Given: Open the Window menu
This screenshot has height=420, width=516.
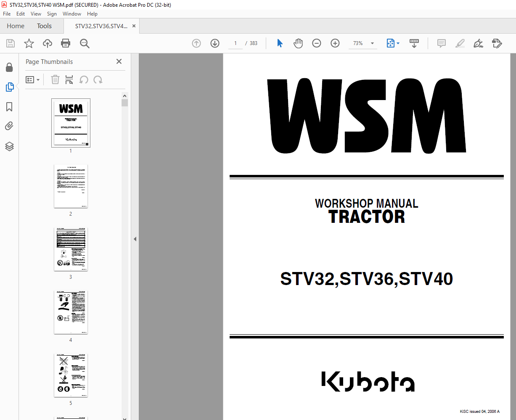Looking at the screenshot, I should click(72, 14).
